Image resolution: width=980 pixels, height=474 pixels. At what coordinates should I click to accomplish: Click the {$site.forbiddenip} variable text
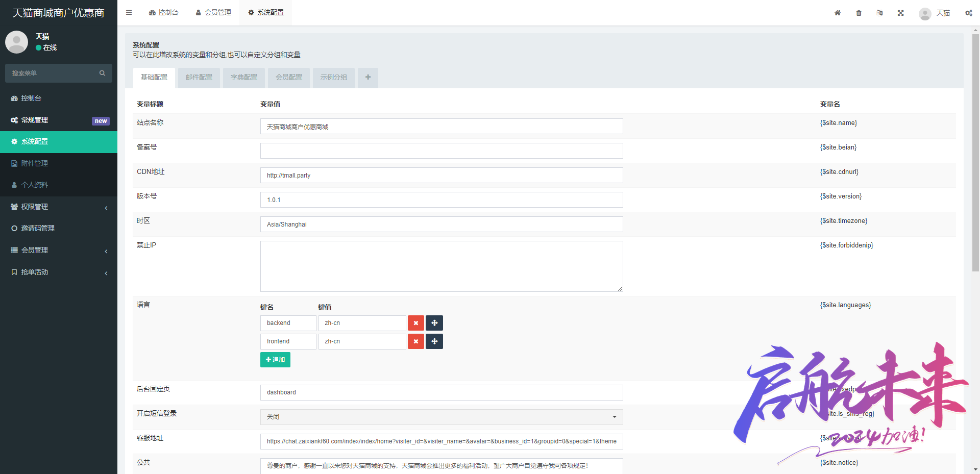pyautogui.click(x=847, y=245)
